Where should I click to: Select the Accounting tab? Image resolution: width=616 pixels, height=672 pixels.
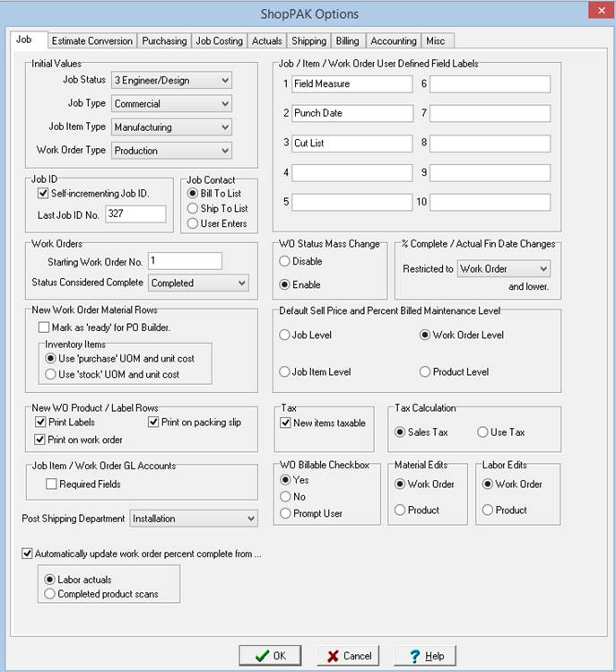click(x=394, y=40)
